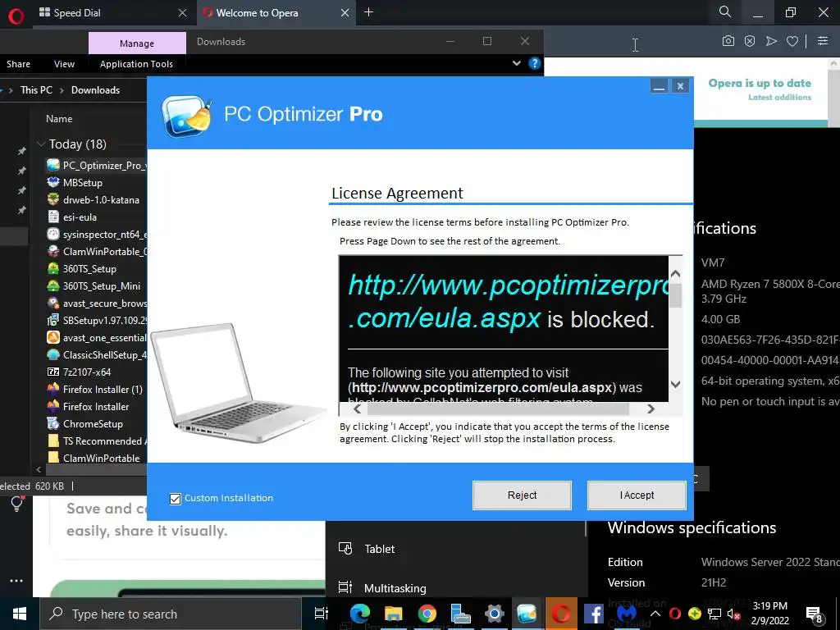Click the Malwarebytes icon on the taskbar
840x630 pixels.
tap(626, 614)
